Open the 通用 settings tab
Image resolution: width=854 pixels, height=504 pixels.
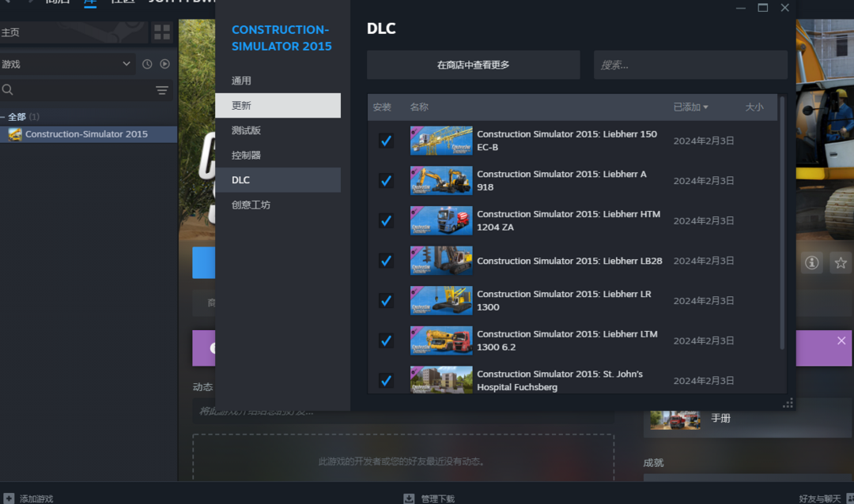[x=278, y=81]
